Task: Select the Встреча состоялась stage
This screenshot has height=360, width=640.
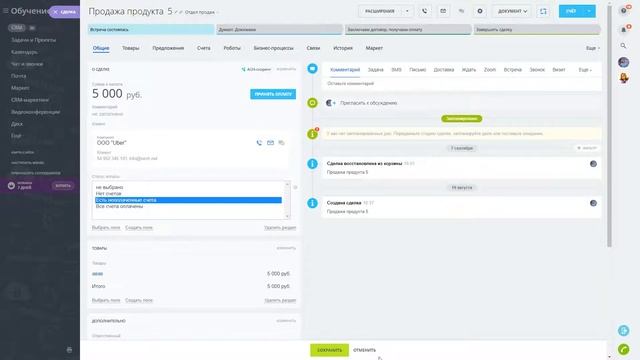Action: pyautogui.click(x=151, y=29)
